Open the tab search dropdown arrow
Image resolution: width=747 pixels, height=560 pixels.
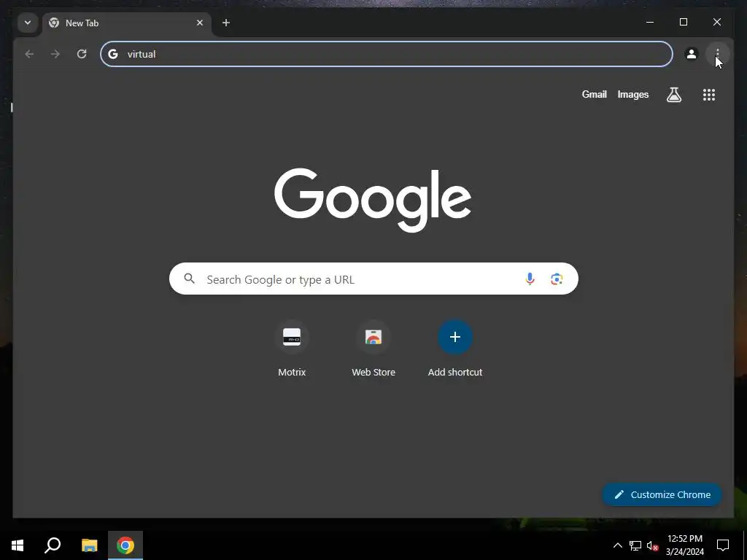click(28, 23)
